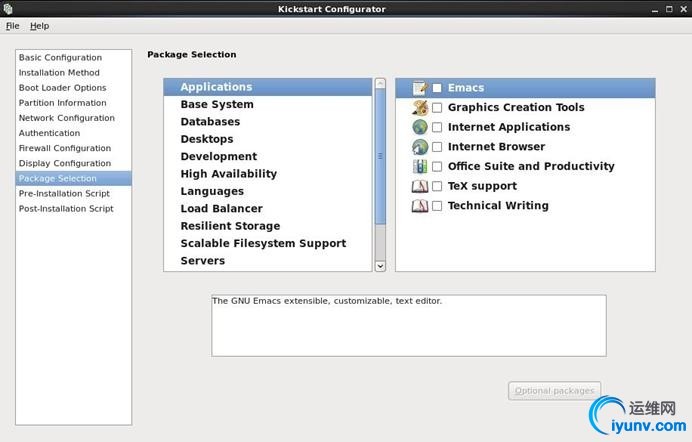Select the Load Balancer category
692x442 pixels.
tap(268, 209)
